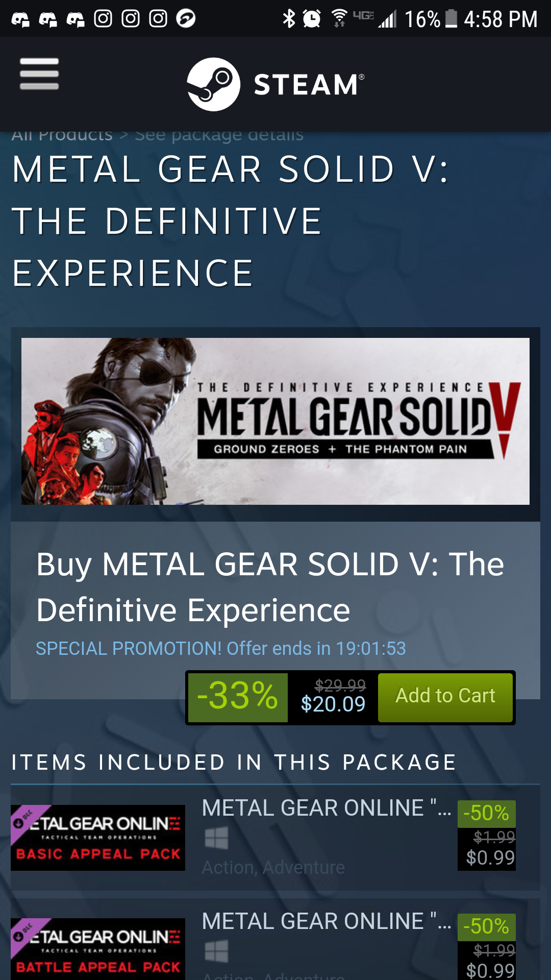Tap the Steam logo icon
The image size is (551, 980).
coord(213,84)
